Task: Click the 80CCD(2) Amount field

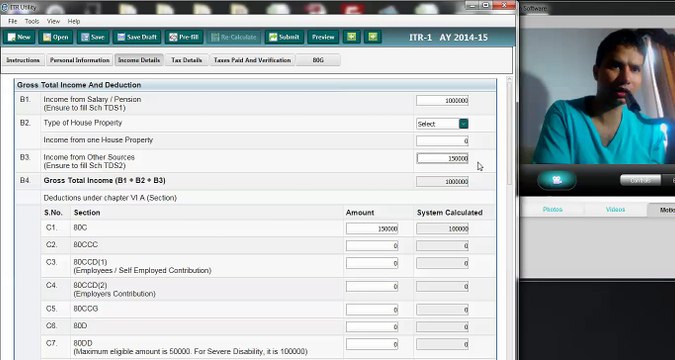Action: [372, 286]
